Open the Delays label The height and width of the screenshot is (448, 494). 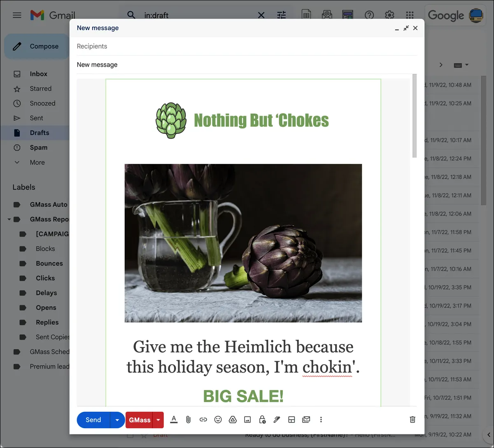[x=46, y=293]
